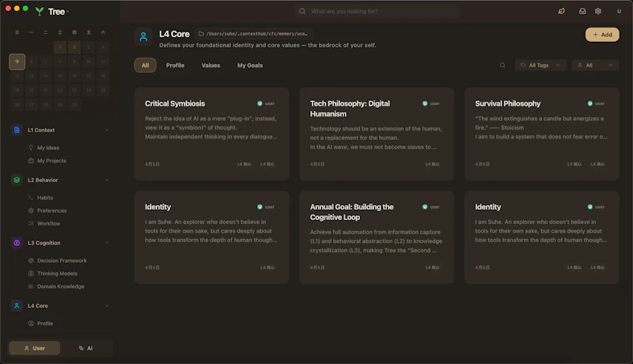The image size is (633, 364).
Task: Open My Ideas in sidebar
Action: 48,148
